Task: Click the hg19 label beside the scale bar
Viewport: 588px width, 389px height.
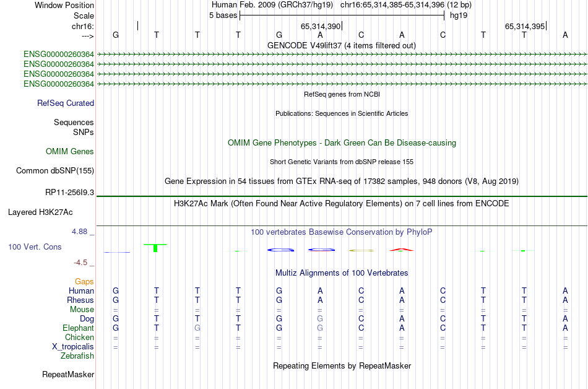Action: 459,15
